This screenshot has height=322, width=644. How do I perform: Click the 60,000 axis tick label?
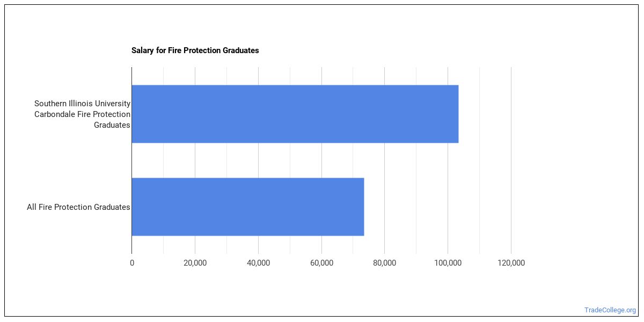pyautogui.click(x=321, y=263)
